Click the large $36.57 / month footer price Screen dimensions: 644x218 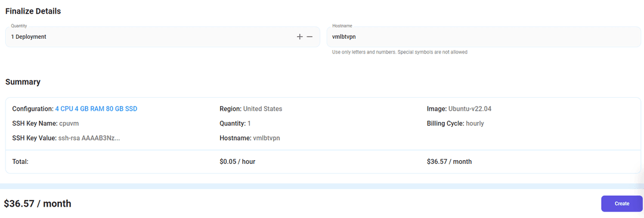[38, 204]
